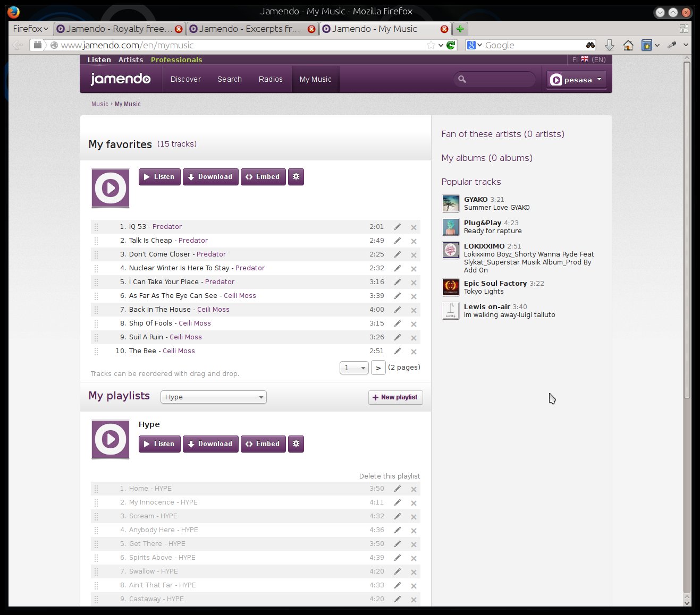The image size is (700, 615).
Task: Edit Back In The House track
Action: pyautogui.click(x=397, y=310)
